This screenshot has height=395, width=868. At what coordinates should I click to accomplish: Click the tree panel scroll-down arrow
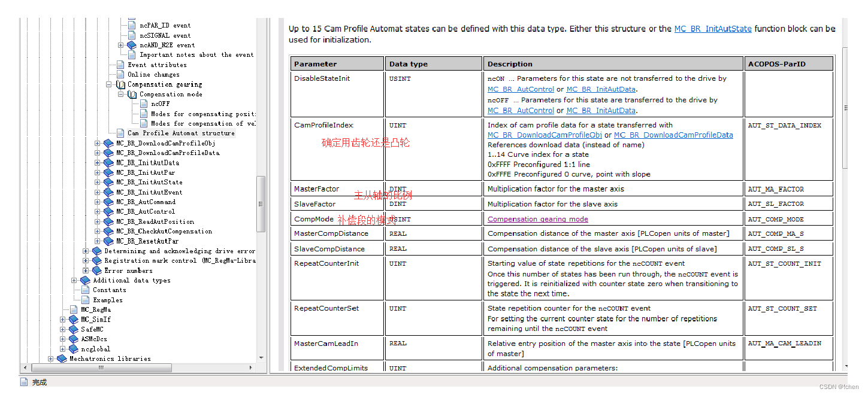tap(261, 357)
